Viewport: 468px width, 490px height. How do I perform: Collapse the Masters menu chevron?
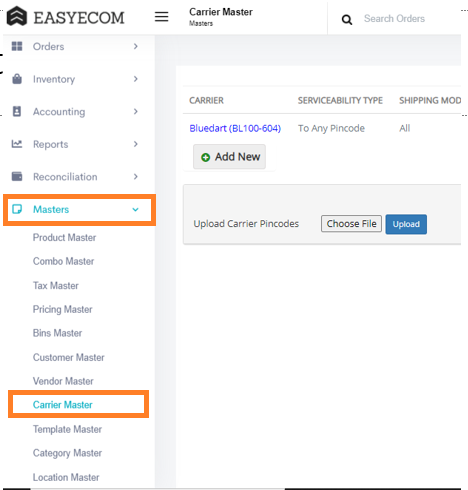pyautogui.click(x=135, y=210)
